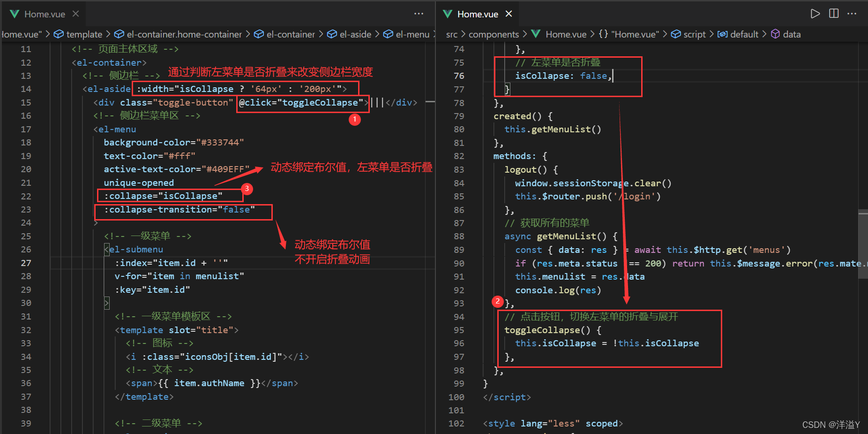Open 'el-aside' breadcrumb segment

355,34
